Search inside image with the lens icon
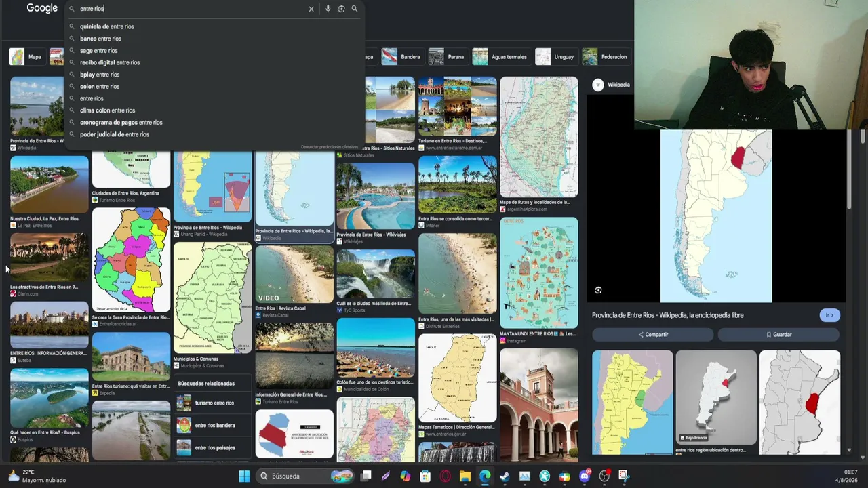 (598, 290)
